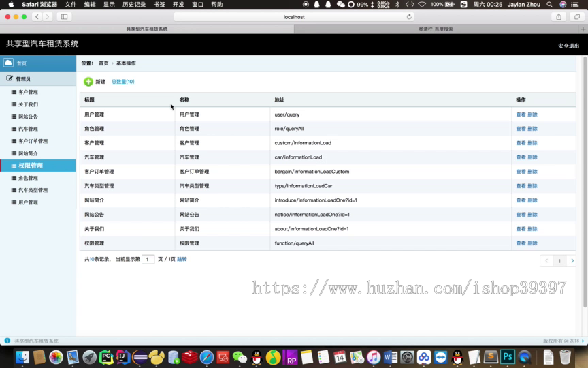Reload the page in Safari
The image size is (588, 368).
[409, 16]
